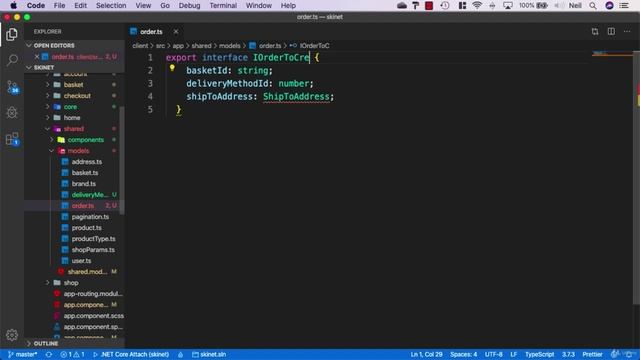Open the Debug menu
This screenshot has width=640, height=360.
pyautogui.click(x=189, y=6)
